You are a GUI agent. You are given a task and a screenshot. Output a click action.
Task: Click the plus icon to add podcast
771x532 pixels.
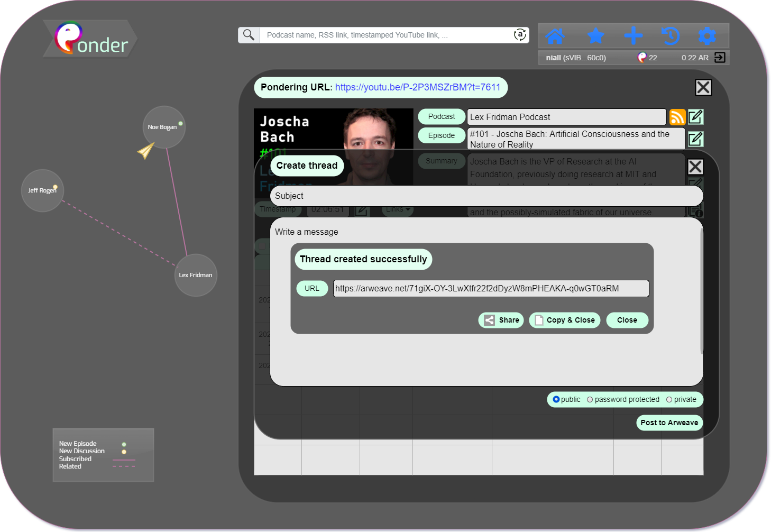[x=633, y=36]
